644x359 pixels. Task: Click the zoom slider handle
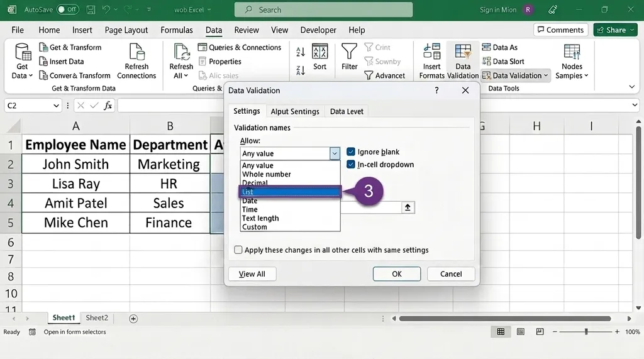586,331
